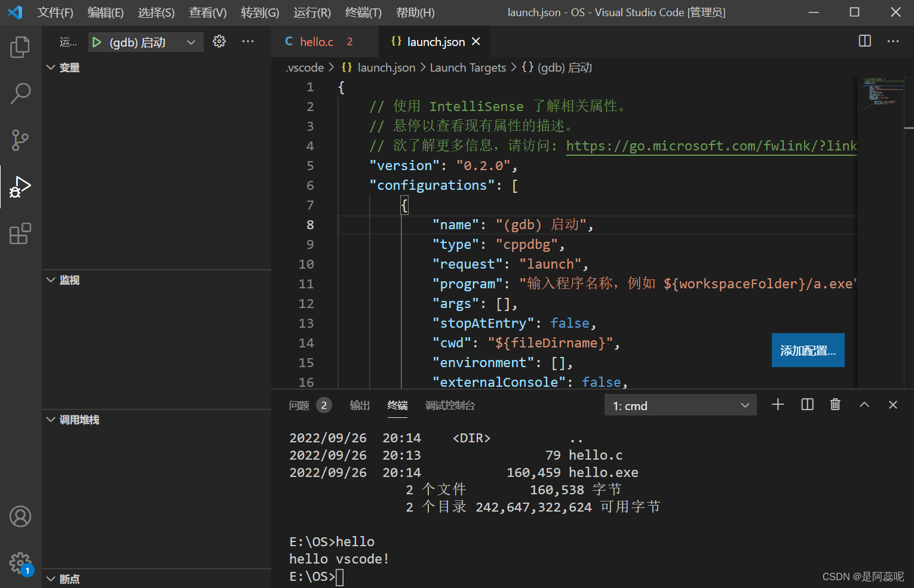Viewport: 914px width, 588px height.
Task: Open the 终端(T) menu
Action: [x=363, y=13]
